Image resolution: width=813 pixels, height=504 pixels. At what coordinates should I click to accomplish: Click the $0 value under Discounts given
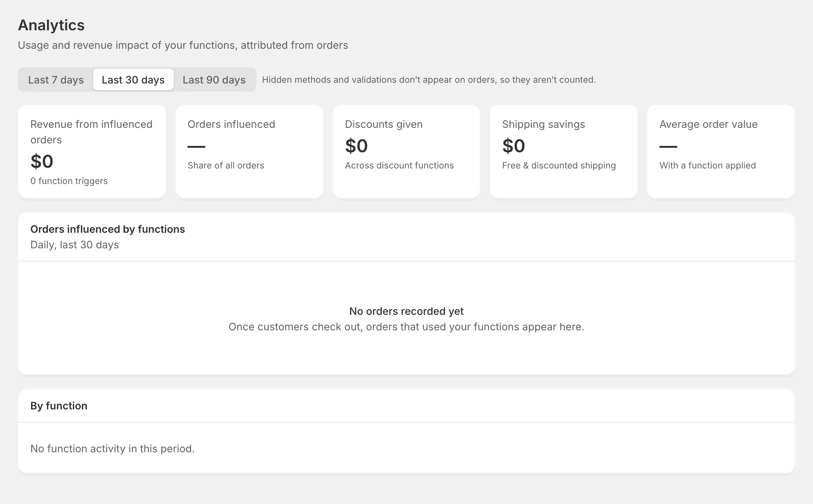coord(356,146)
